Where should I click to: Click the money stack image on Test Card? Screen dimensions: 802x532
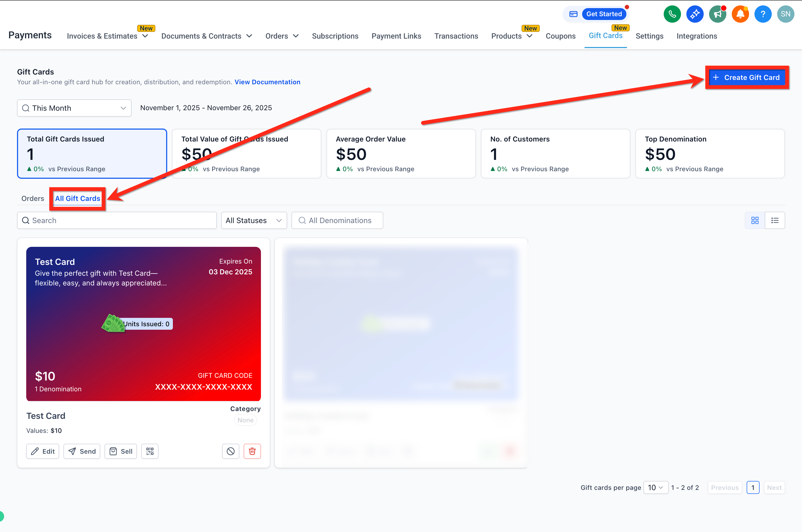click(113, 323)
